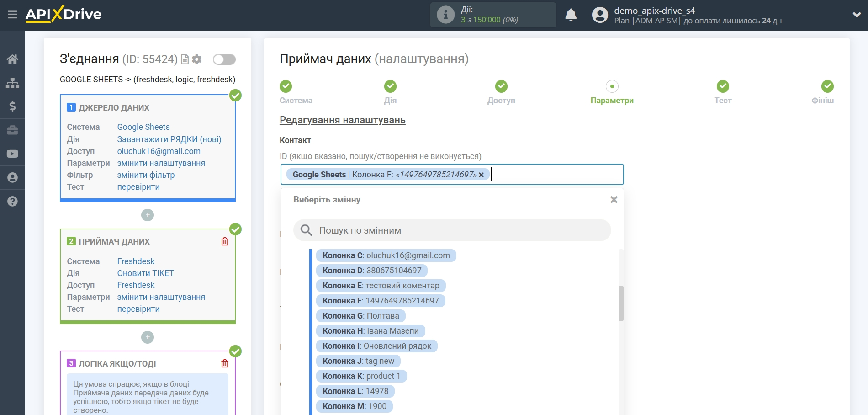Click the Редагування налаштувань heading
This screenshot has width=868, height=415.
(343, 120)
